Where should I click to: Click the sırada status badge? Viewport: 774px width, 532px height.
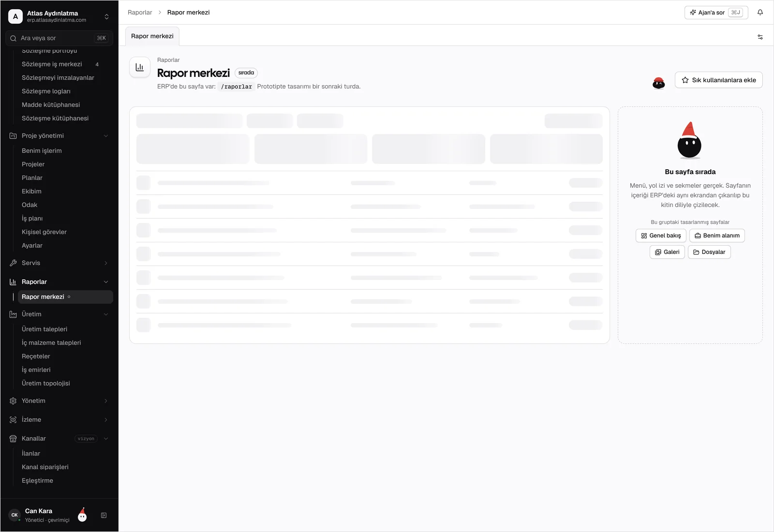pos(246,73)
